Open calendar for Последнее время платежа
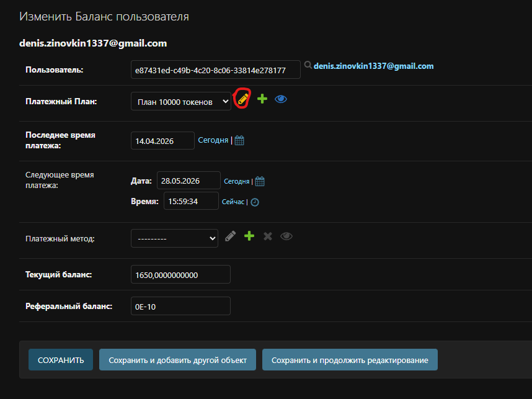The image size is (532, 399). point(239,140)
